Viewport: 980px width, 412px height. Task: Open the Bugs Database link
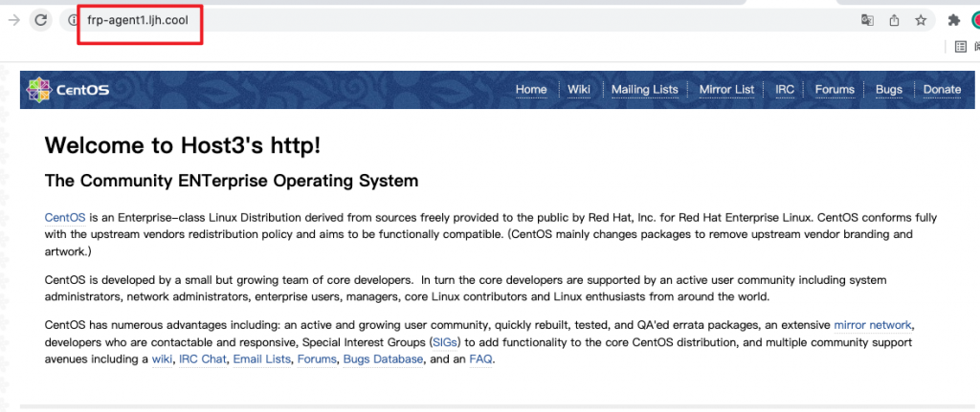click(384, 358)
